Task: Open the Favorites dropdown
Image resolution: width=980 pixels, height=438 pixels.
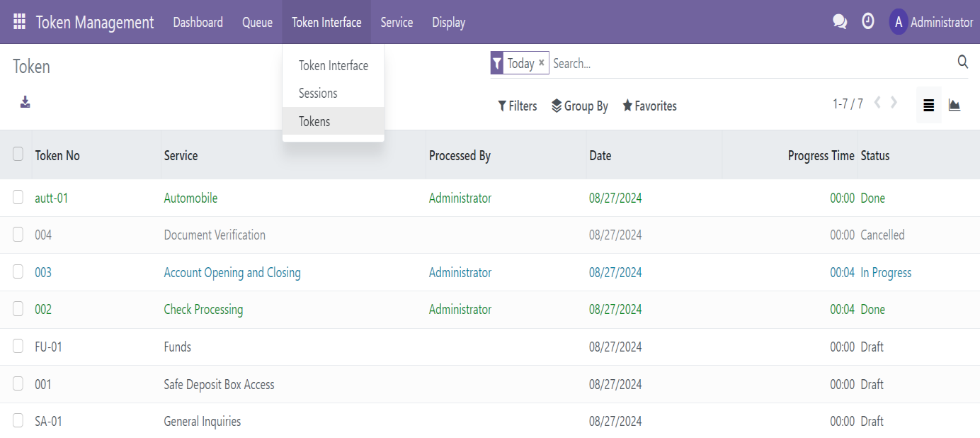Action: [x=649, y=106]
